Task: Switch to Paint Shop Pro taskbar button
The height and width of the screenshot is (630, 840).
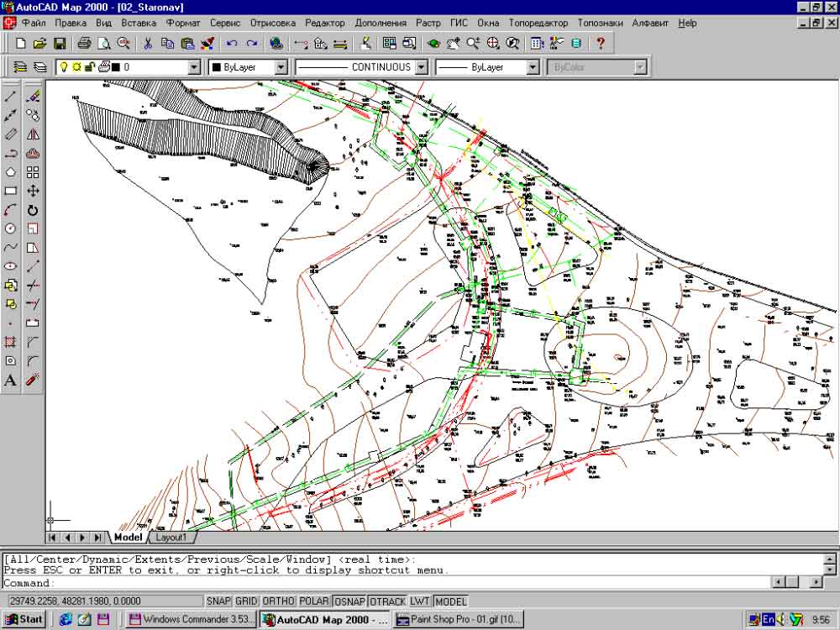Action: [459, 620]
